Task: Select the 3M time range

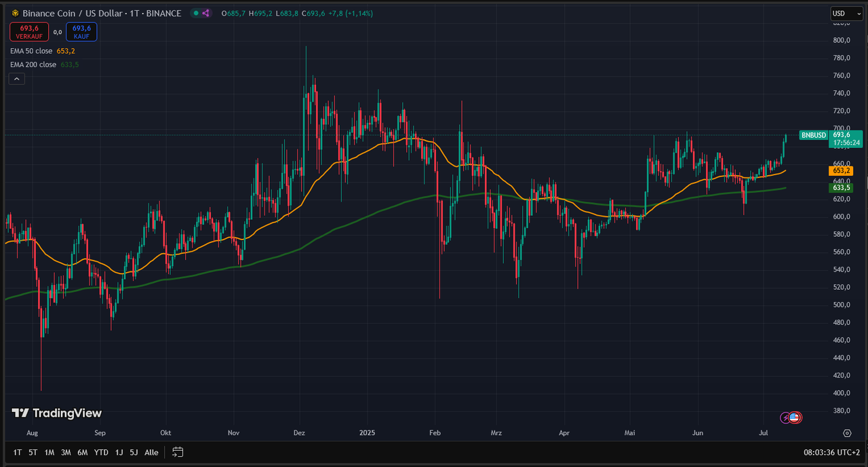Action: (x=66, y=452)
